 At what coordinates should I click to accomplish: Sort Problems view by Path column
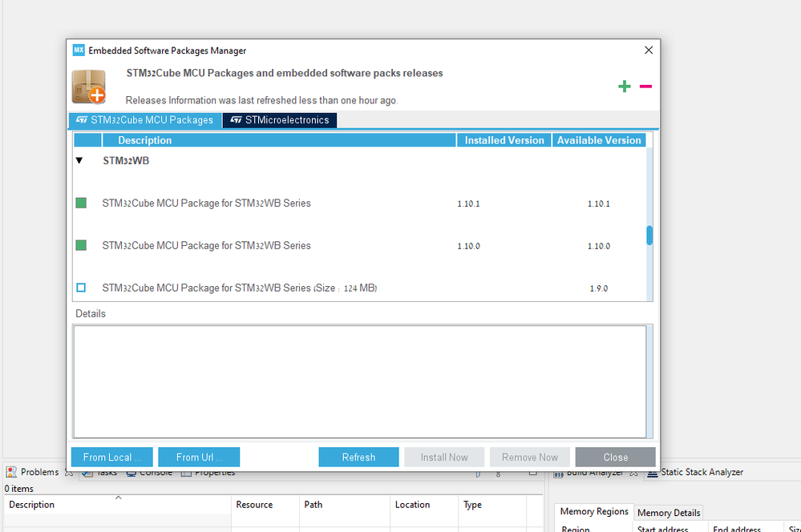coord(345,505)
